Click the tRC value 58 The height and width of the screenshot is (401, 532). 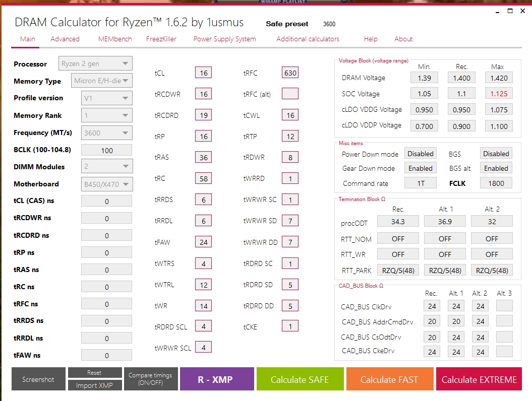204,178
